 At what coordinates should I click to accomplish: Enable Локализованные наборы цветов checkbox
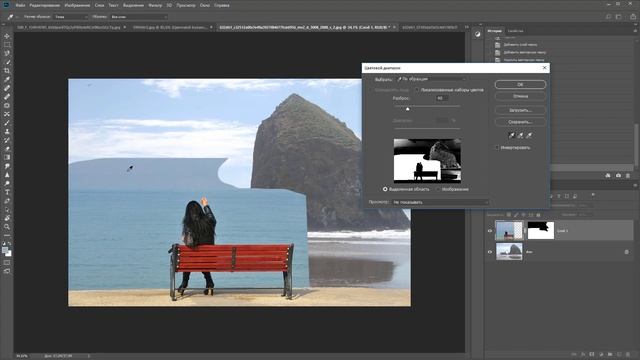tap(417, 90)
